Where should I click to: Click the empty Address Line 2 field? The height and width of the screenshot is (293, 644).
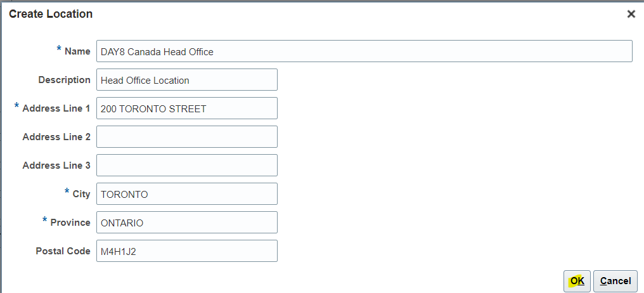pyautogui.click(x=187, y=137)
